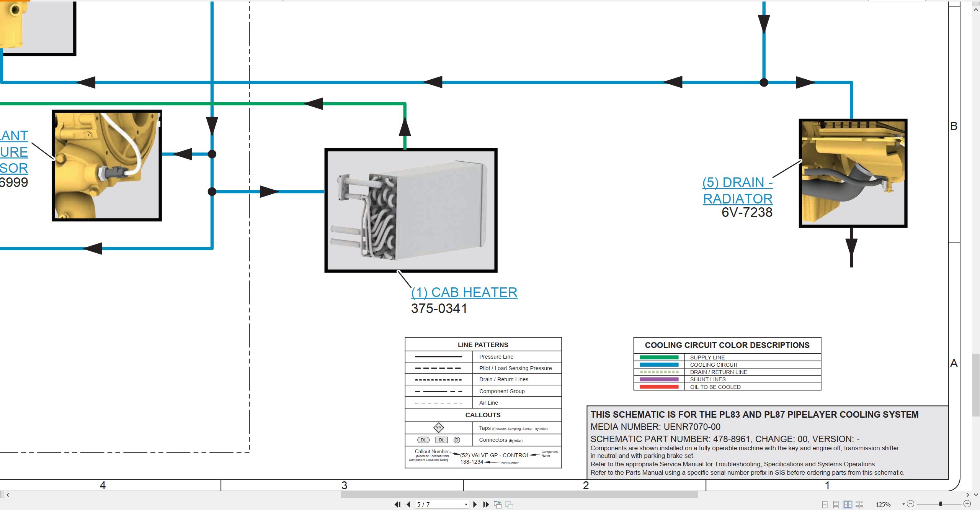980x510 pixels.
Task: Click grid column label 2
Action: (x=586, y=485)
